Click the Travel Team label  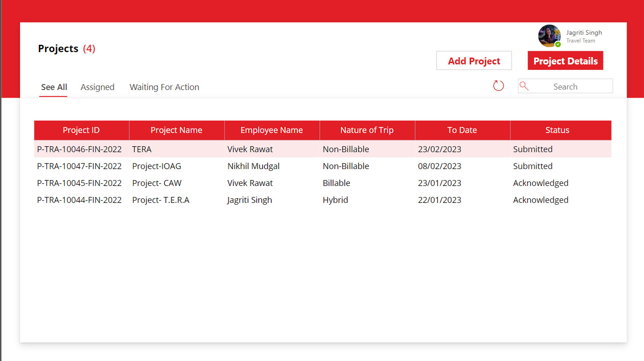click(x=581, y=41)
